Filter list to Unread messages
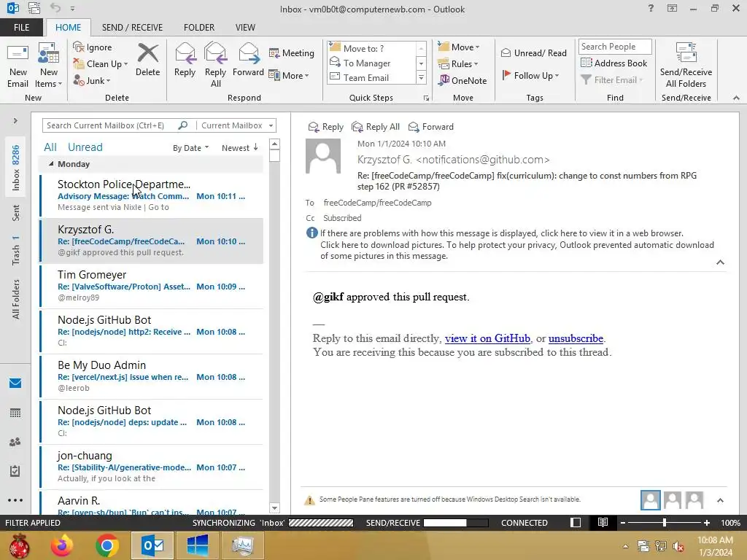 click(x=85, y=147)
